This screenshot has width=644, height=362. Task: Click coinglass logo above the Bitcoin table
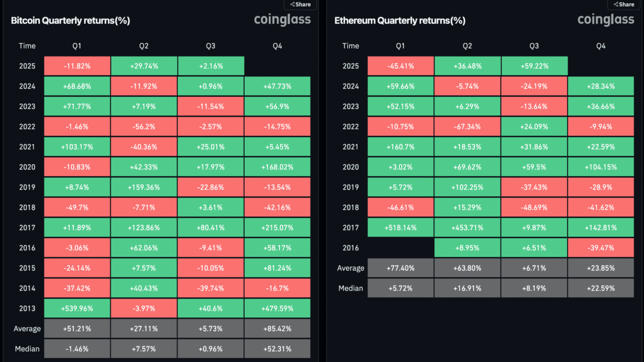[x=282, y=20]
